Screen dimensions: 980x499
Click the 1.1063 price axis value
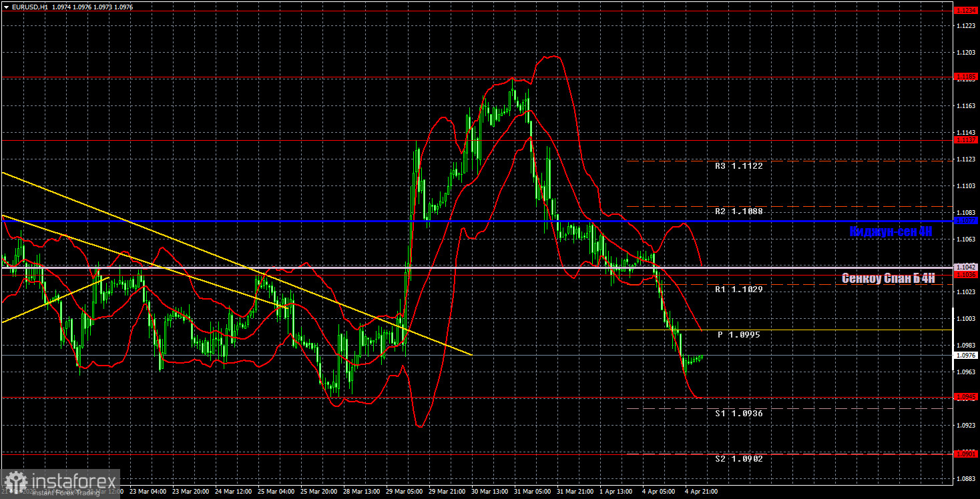967,239
